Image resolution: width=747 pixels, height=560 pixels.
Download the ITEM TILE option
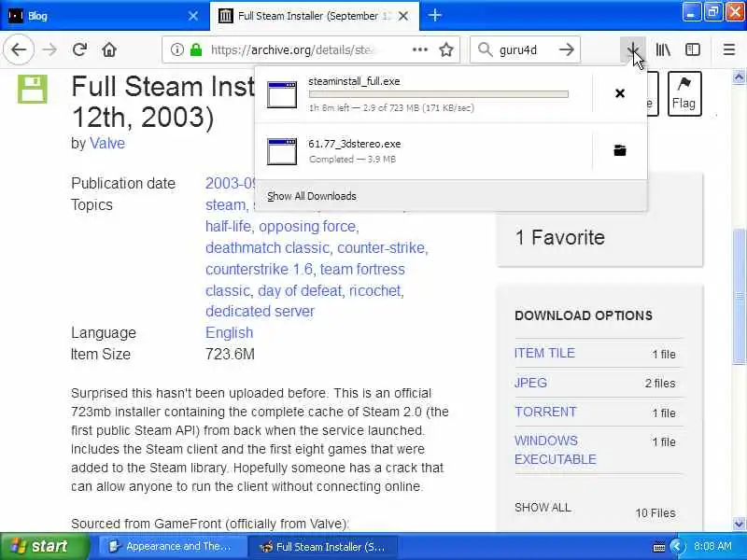544,353
